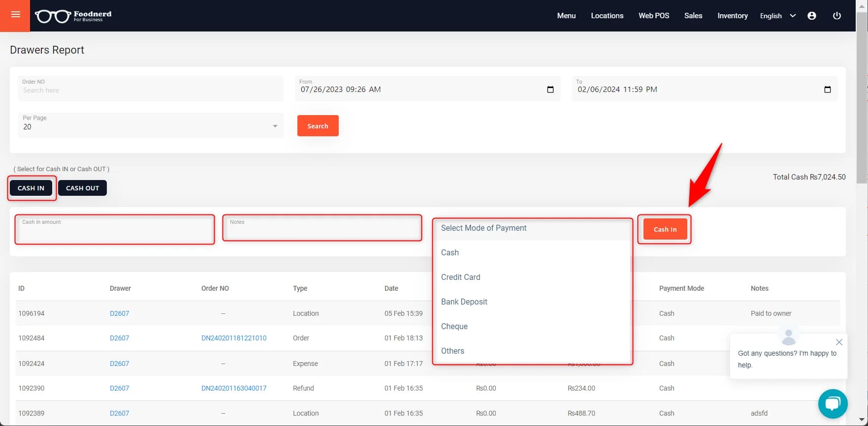Choose Cash payment mode option
The height and width of the screenshot is (426, 868).
(x=532, y=252)
